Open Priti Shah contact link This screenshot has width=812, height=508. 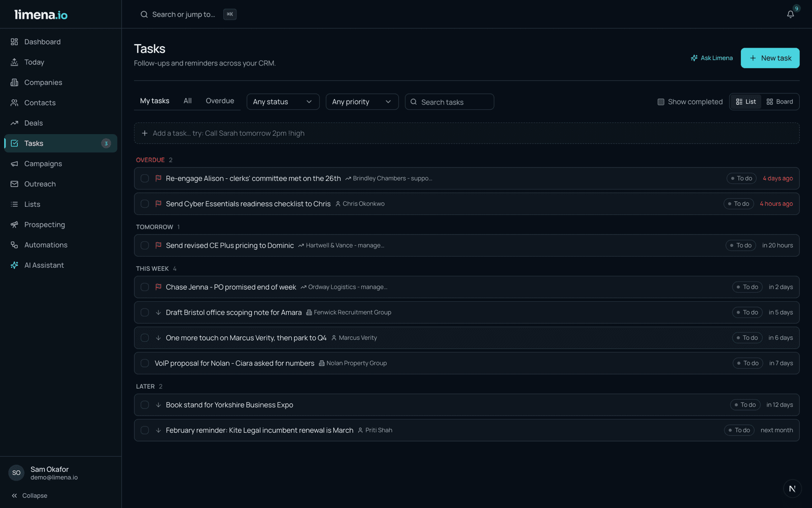375,430
